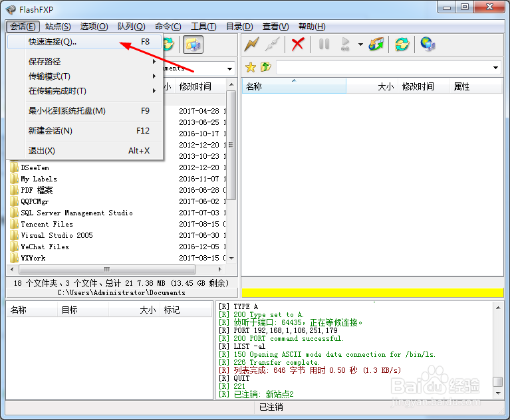510x420 pixels.
Task: Select the SQL Server Management Studio folder
Action: point(76,213)
